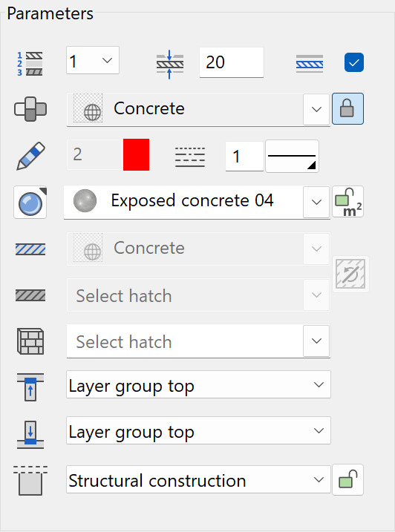Open the first Layer group top dropdown
Image resolution: width=395 pixels, height=532 pixels.
[x=198, y=384]
